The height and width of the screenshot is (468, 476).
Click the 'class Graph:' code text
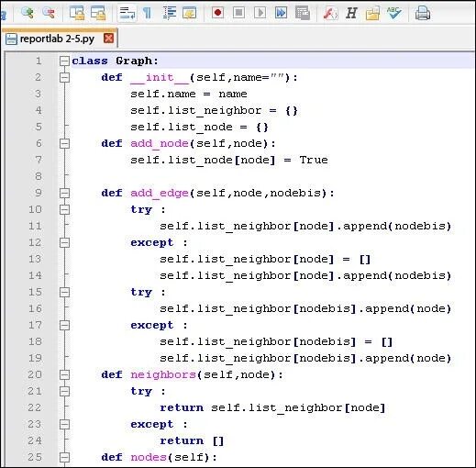(116, 61)
